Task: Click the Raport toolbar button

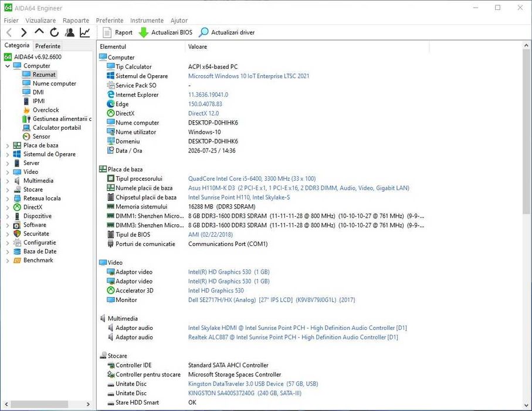Action: (118, 33)
